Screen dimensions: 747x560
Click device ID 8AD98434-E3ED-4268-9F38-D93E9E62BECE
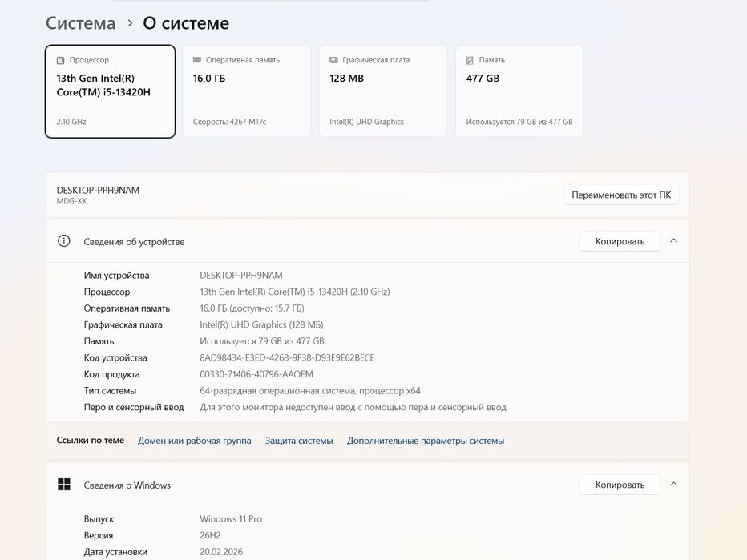click(287, 357)
